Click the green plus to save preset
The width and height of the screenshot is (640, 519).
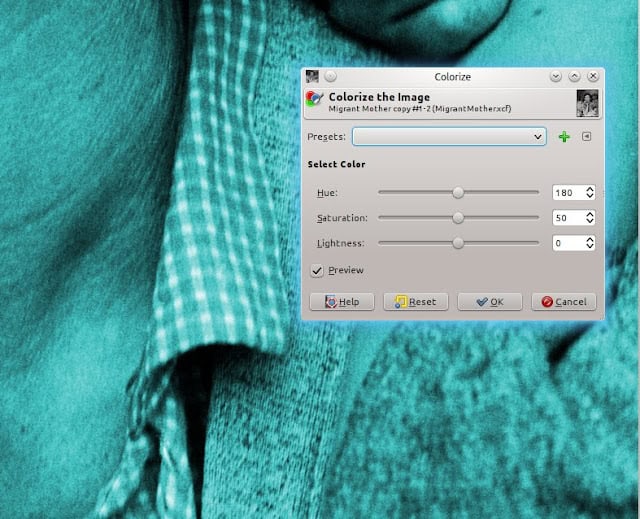[564, 137]
